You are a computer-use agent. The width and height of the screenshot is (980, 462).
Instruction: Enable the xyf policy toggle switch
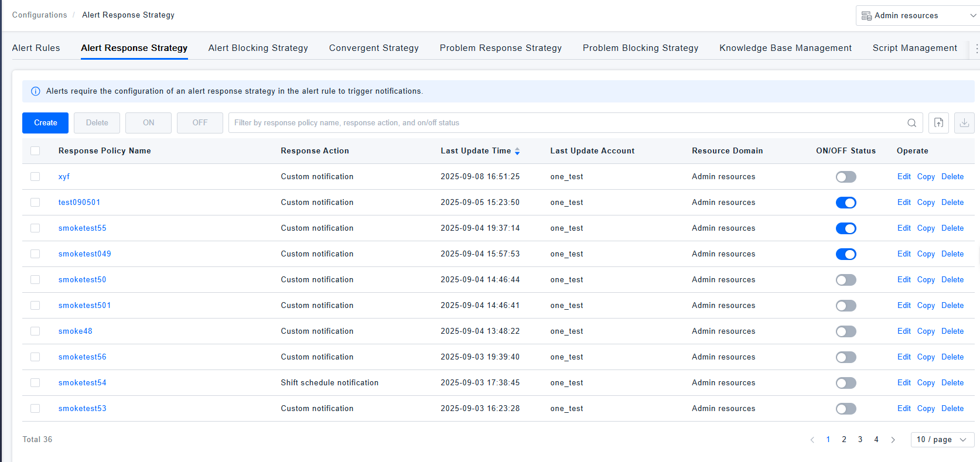845,177
